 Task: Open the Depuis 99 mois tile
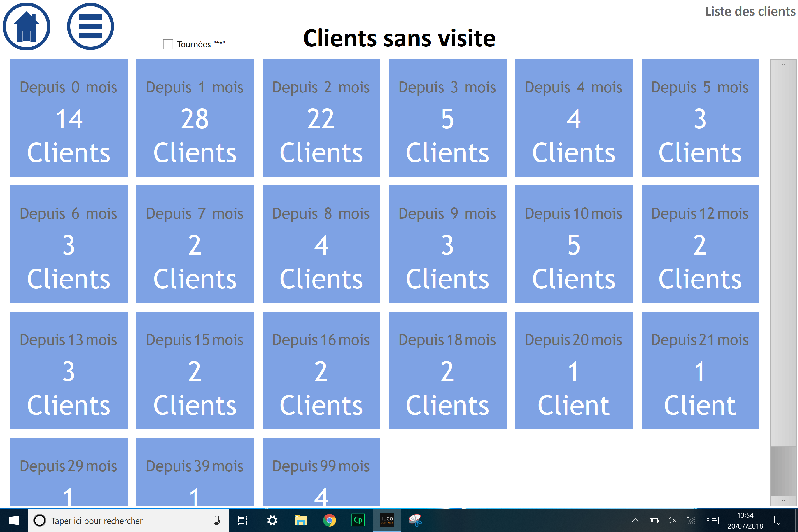pyautogui.click(x=321, y=472)
